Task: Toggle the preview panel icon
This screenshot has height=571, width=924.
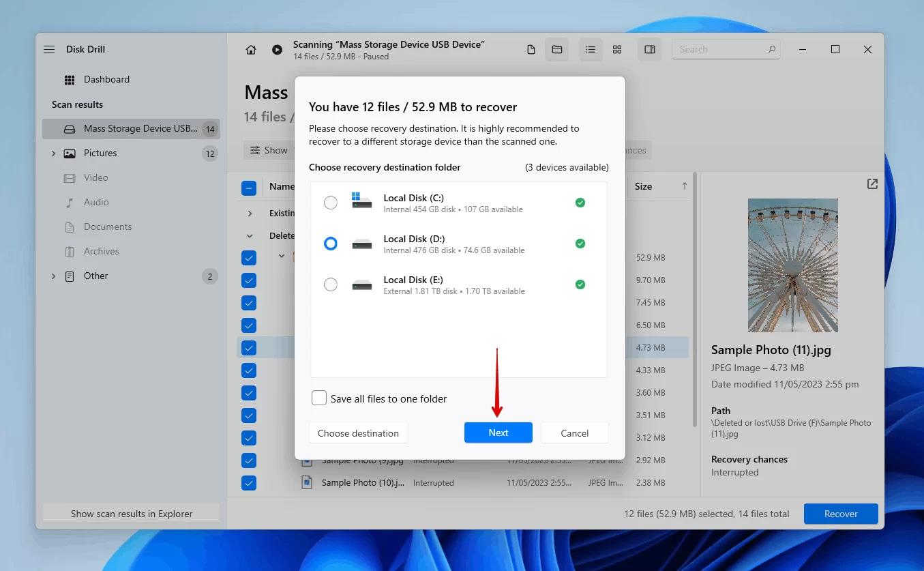Action: tap(650, 50)
